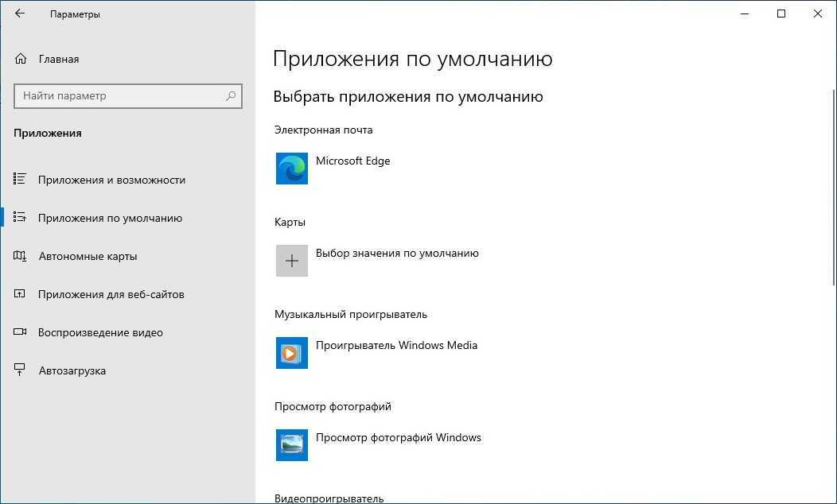Click the Видеопроигрыватель category label

pyautogui.click(x=329, y=498)
